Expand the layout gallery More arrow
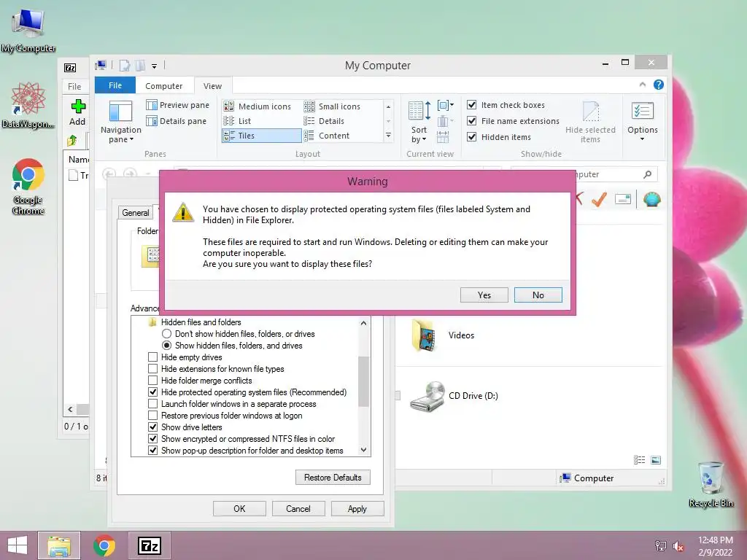The image size is (747, 560). tap(388, 136)
